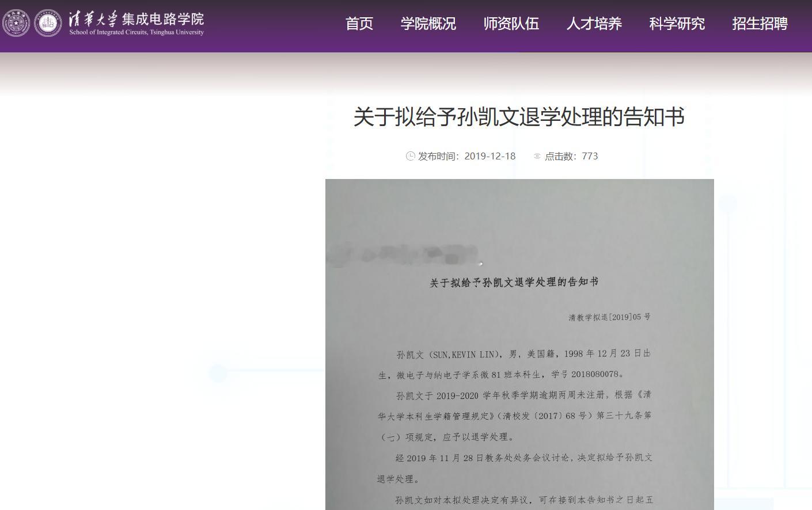Click the School of Integrated Circuits emblem
The width and height of the screenshot is (812, 510).
48,24
